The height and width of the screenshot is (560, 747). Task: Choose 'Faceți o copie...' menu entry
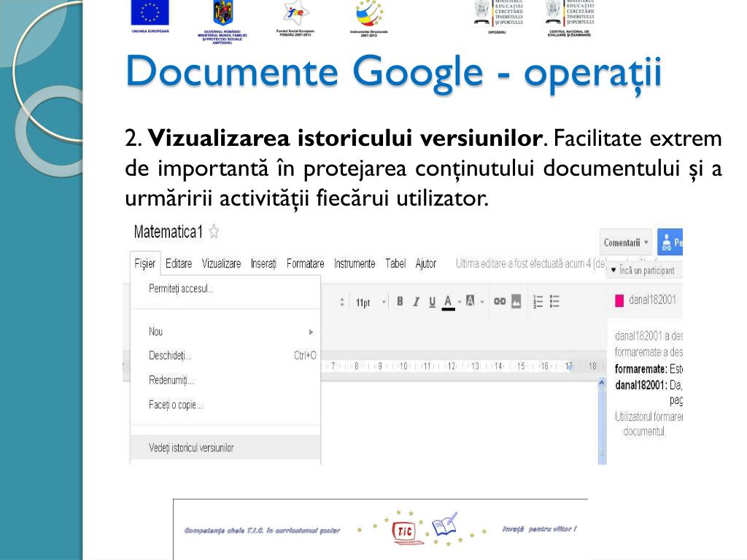point(225,405)
